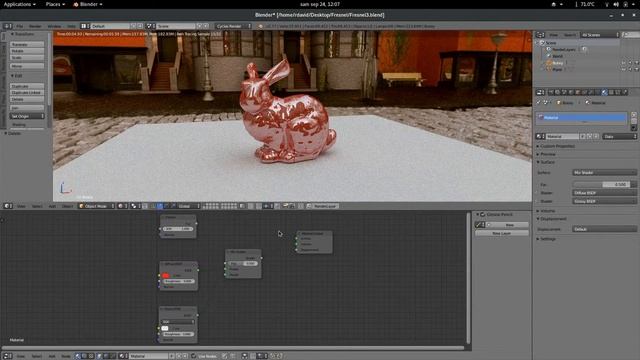Expand the Preview panel
640x360 pixels.
[547, 154]
